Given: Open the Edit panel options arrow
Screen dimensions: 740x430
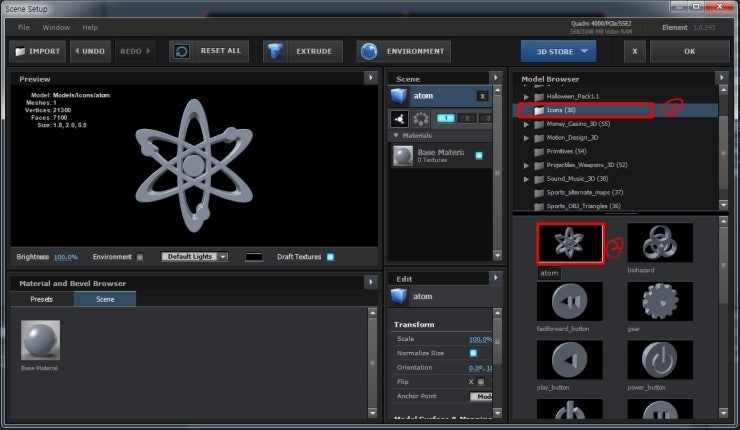Looking at the screenshot, I should [496, 278].
